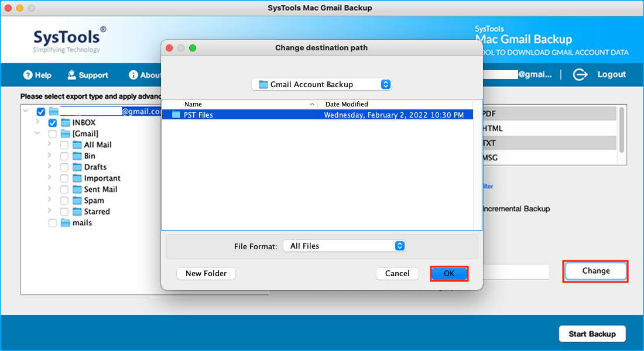This screenshot has width=644, height=351.
Task: Open the Help menu item
Action: (x=37, y=75)
